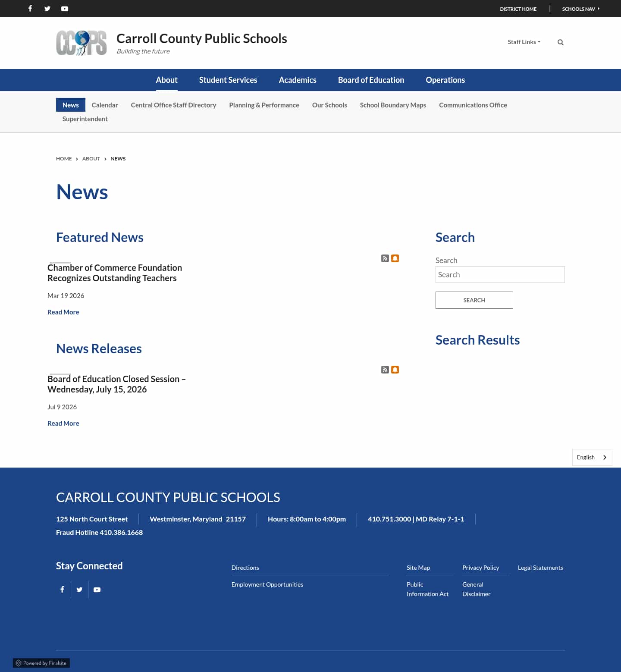Screen dimensions: 621x672
Task: Open the English language selector
Action: pos(592,457)
